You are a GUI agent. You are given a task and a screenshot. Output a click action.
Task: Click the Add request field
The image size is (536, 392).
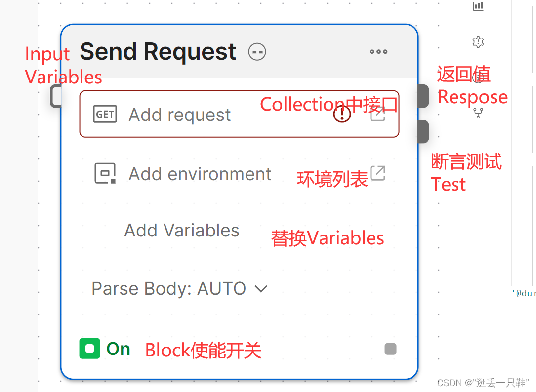(x=198, y=114)
